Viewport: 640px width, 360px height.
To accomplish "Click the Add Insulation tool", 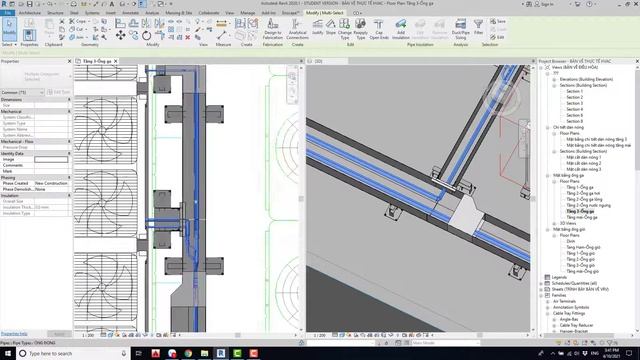I will [400, 29].
